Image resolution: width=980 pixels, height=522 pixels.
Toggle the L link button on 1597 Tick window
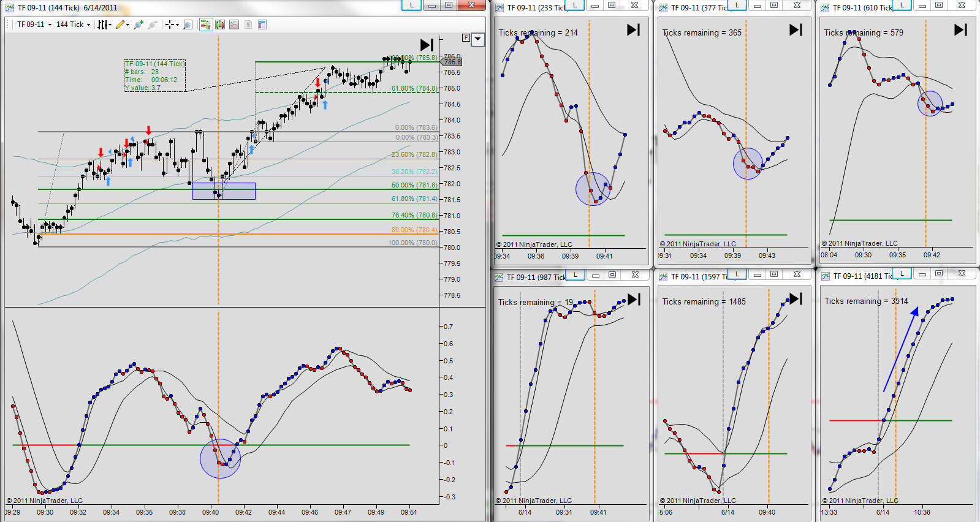pyautogui.click(x=737, y=274)
